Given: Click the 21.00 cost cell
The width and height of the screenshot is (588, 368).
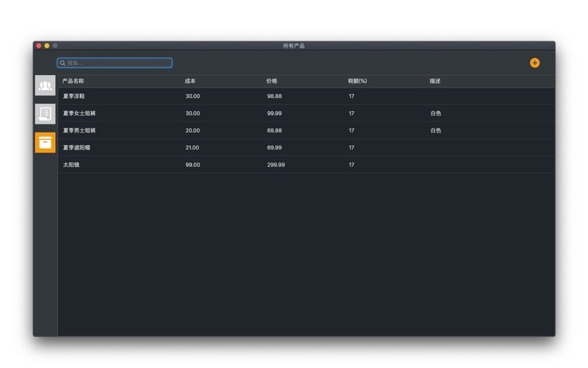Looking at the screenshot, I should point(193,148).
